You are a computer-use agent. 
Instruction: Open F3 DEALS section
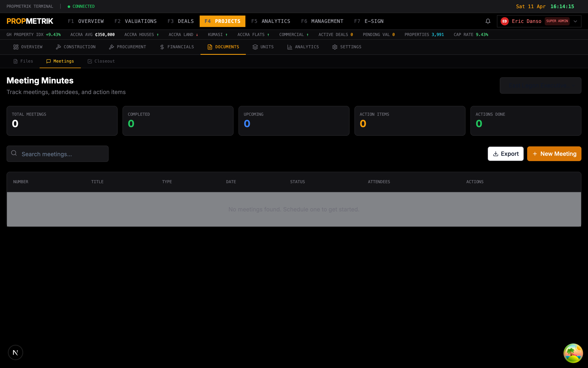(x=180, y=21)
